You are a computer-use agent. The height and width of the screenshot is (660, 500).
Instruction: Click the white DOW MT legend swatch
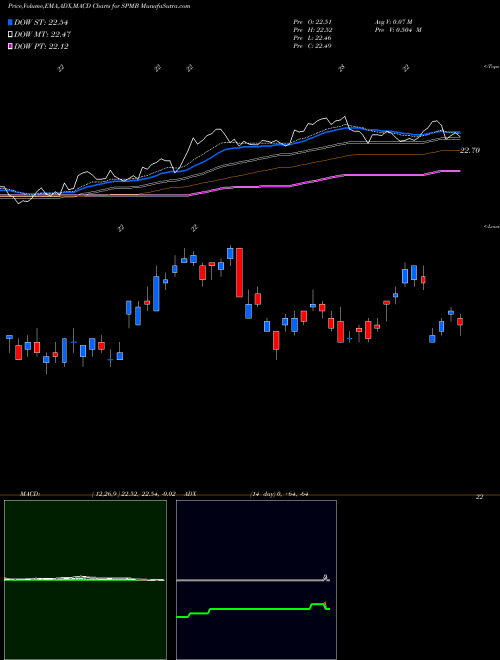pos(11,35)
